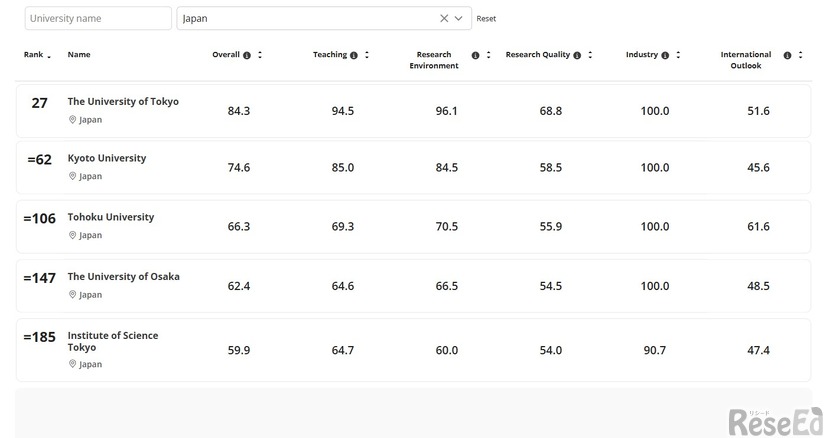Screen dimensions: 826x438
Task: Click the Overall column header label
Action: coord(226,54)
